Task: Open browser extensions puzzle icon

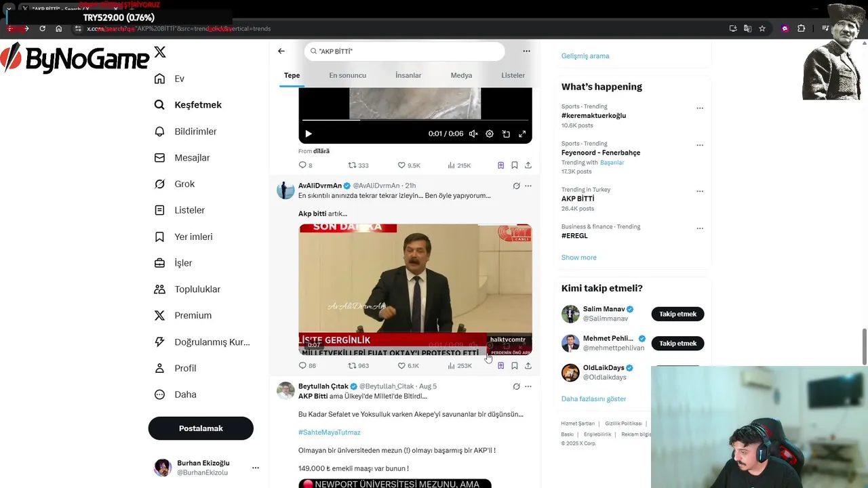Action: point(802,28)
